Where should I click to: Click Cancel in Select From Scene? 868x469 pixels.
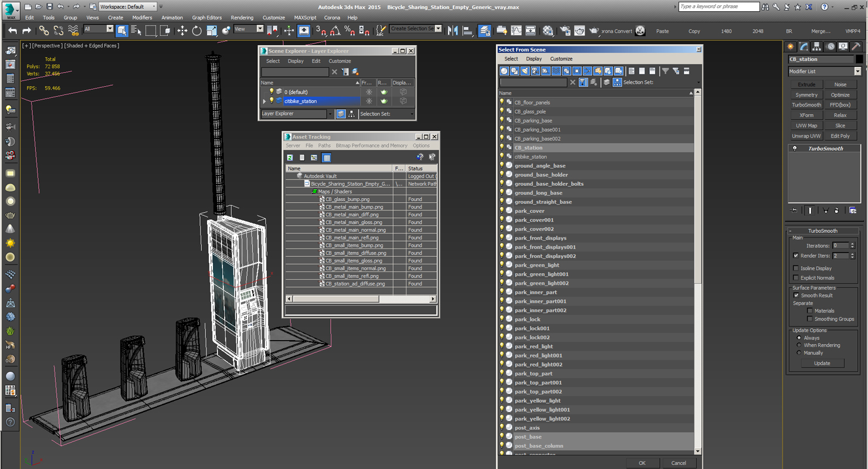click(x=679, y=463)
